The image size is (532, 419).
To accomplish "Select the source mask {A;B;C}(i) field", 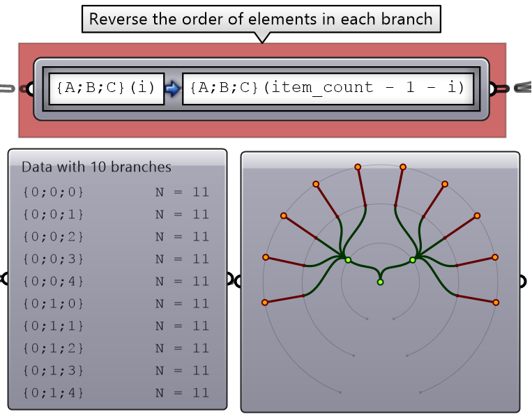I will point(106,88).
